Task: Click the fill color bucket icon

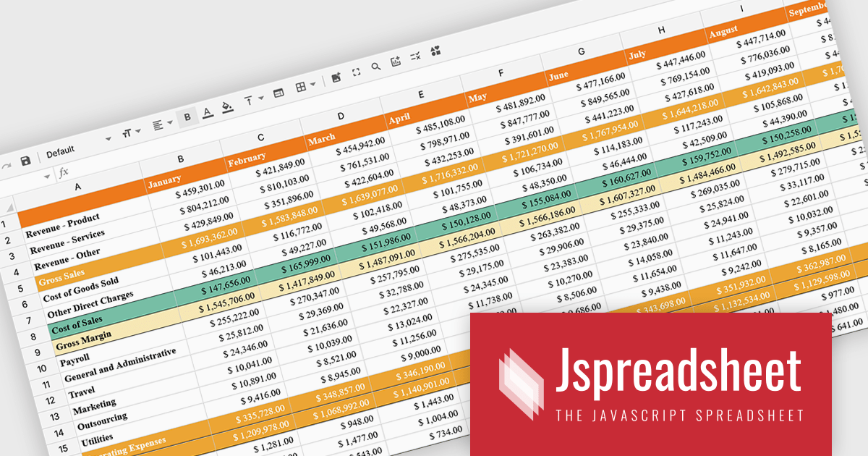Action: (x=227, y=108)
